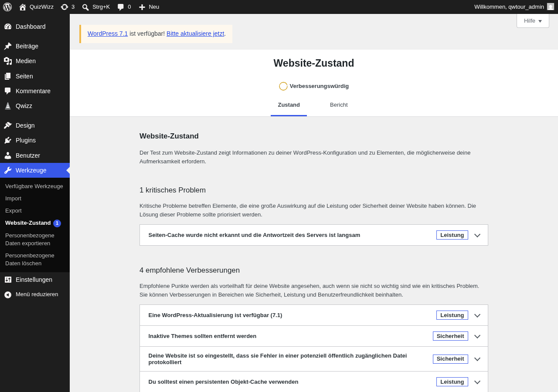Click the notification badge beside Website-Zustand

[57, 223]
